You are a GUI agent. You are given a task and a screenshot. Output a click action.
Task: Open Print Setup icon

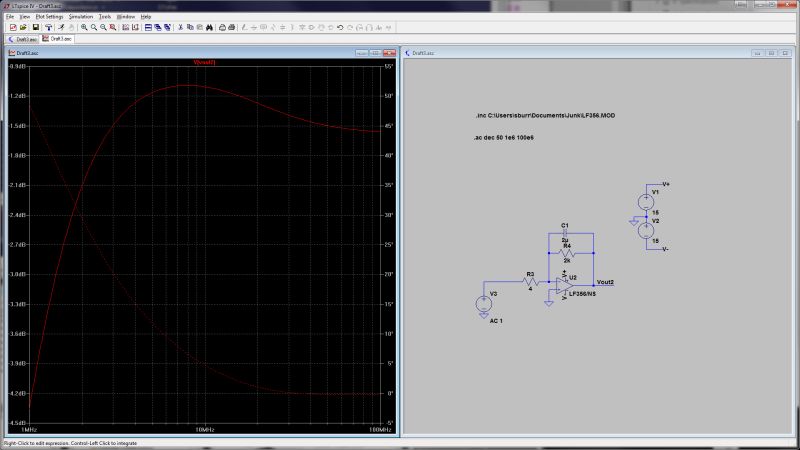[222, 27]
